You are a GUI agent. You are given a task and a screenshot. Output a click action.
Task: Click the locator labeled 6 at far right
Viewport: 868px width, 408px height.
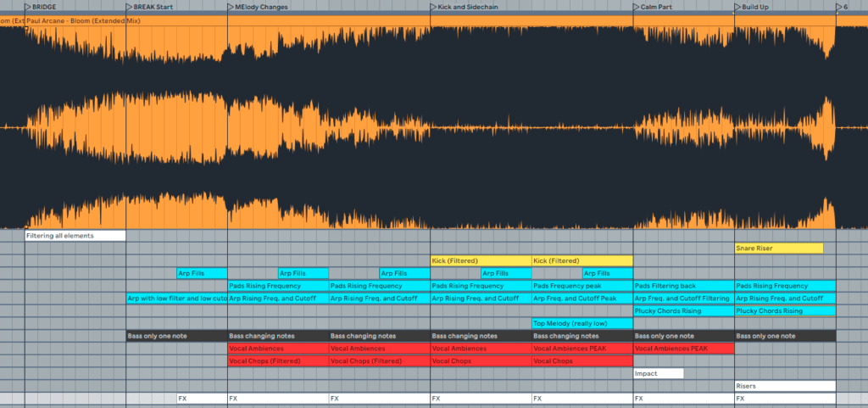tap(839, 7)
